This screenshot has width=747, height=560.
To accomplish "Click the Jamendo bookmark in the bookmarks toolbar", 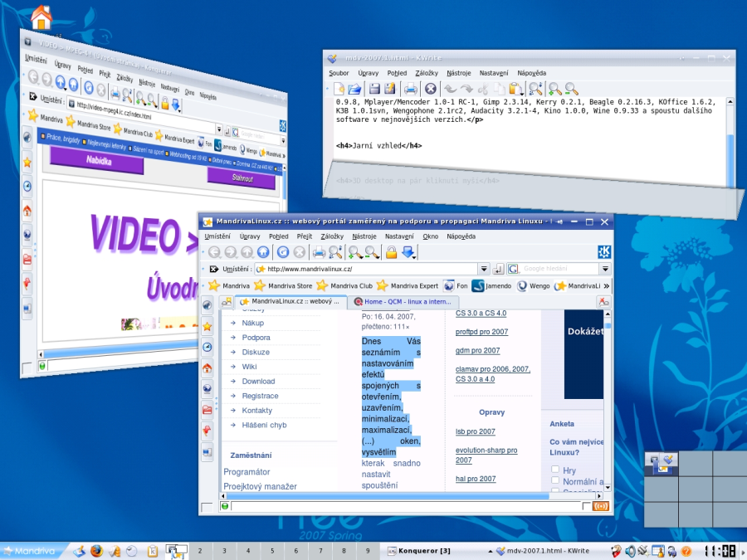I will 491,285.
